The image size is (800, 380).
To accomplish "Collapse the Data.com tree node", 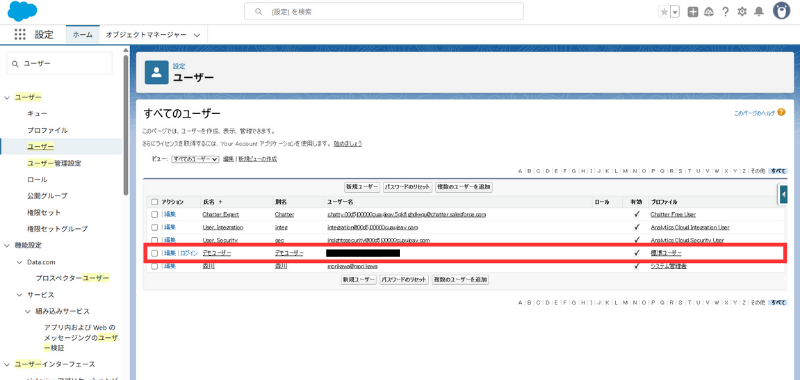I will pyautogui.click(x=20, y=262).
